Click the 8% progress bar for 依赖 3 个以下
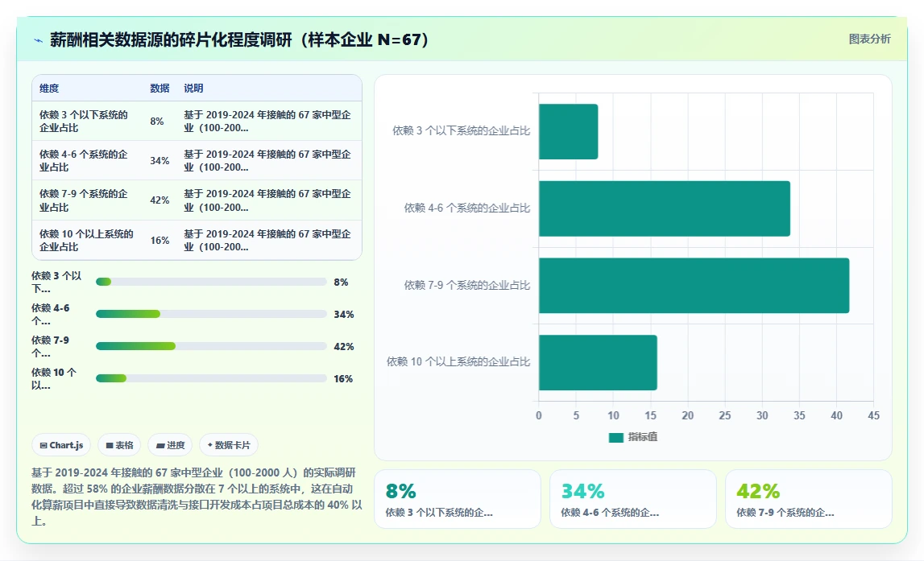Screen dimensions: 924x561 coord(211,282)
